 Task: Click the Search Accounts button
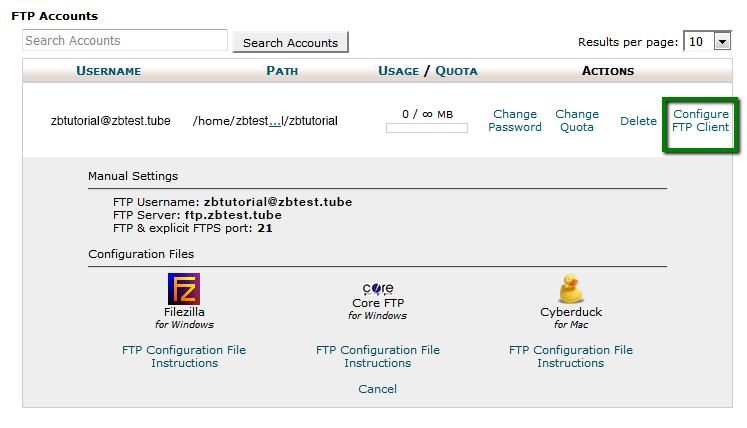(x=290, y=42)
